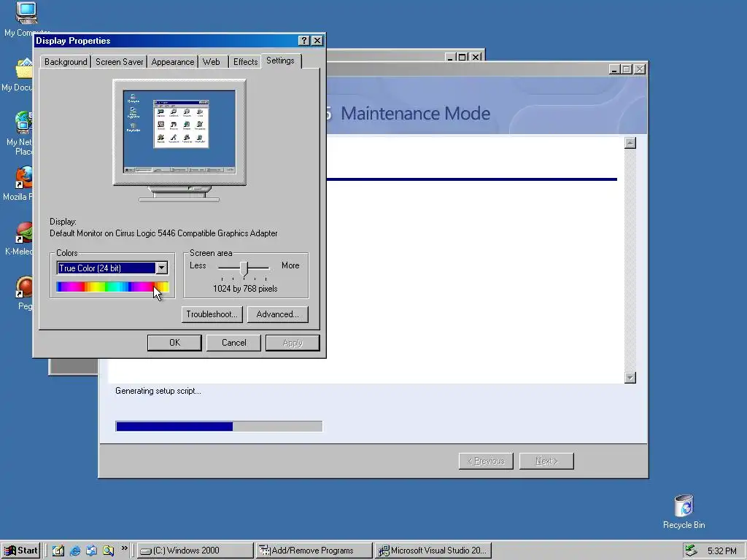Click the 5:32 PM clock
The image size is (747, 560).
[721, 551]
